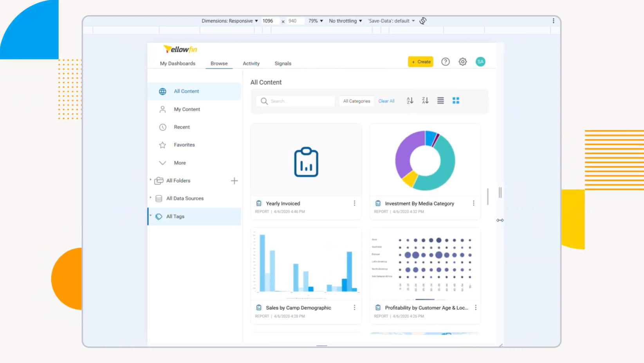Click the content Search field
The image size is (644, 363).
click(x=300, y=101)
